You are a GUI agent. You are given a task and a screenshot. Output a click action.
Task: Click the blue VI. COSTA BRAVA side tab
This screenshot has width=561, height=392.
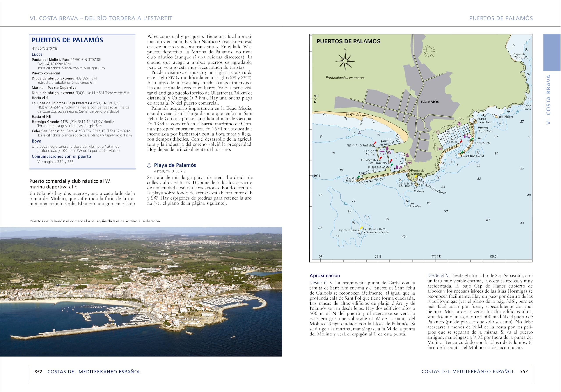point(552,52)
